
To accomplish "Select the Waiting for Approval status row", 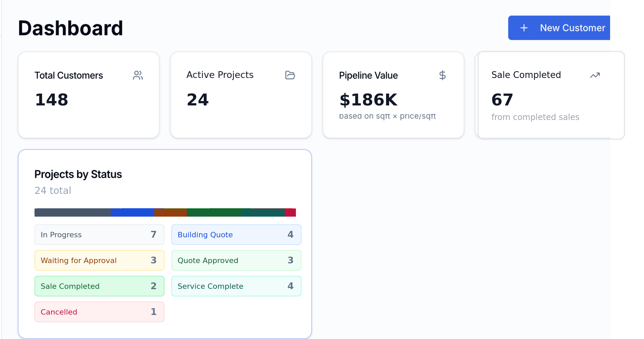I will click(x=99, y=260).
